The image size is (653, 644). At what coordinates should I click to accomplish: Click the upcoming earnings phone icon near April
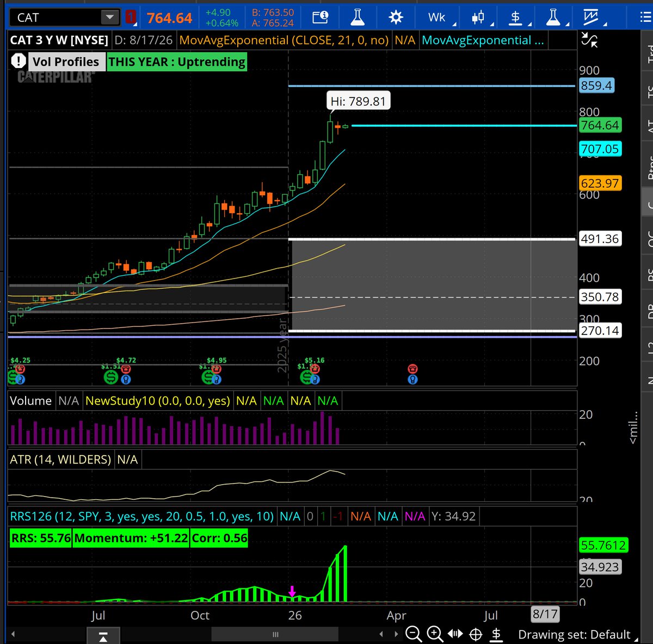pyautogui.click(x=412, y=369)
